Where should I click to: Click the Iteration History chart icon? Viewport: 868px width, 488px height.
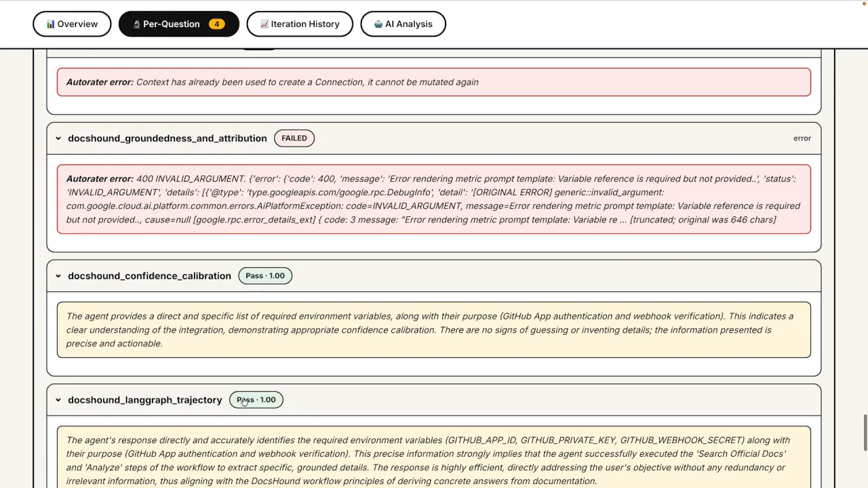[x=264, y=24]
